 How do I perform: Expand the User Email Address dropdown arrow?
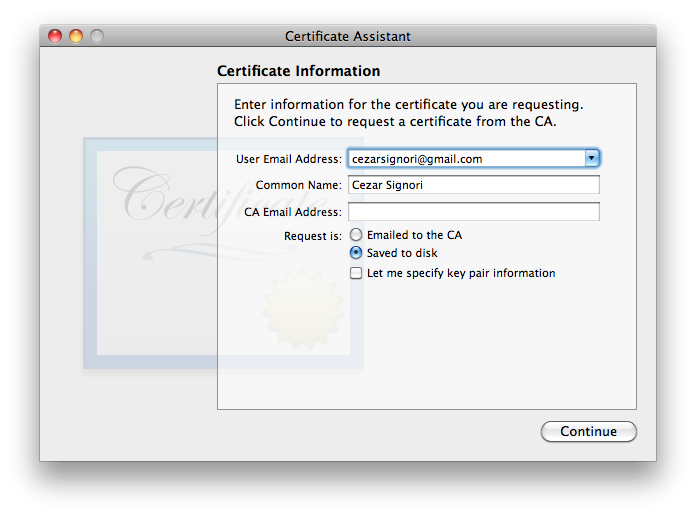591,158
